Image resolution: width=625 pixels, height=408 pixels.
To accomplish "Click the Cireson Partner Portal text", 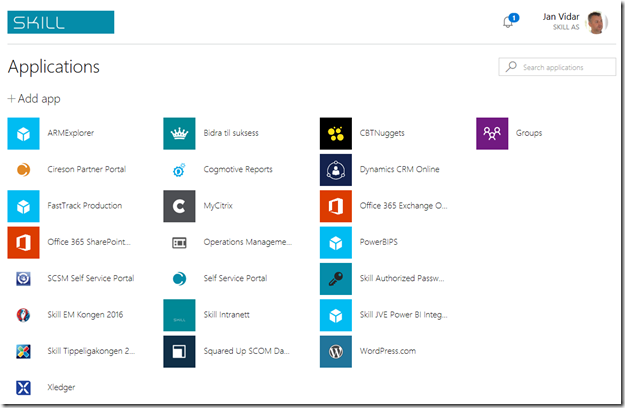I will [x=86, y=169].
